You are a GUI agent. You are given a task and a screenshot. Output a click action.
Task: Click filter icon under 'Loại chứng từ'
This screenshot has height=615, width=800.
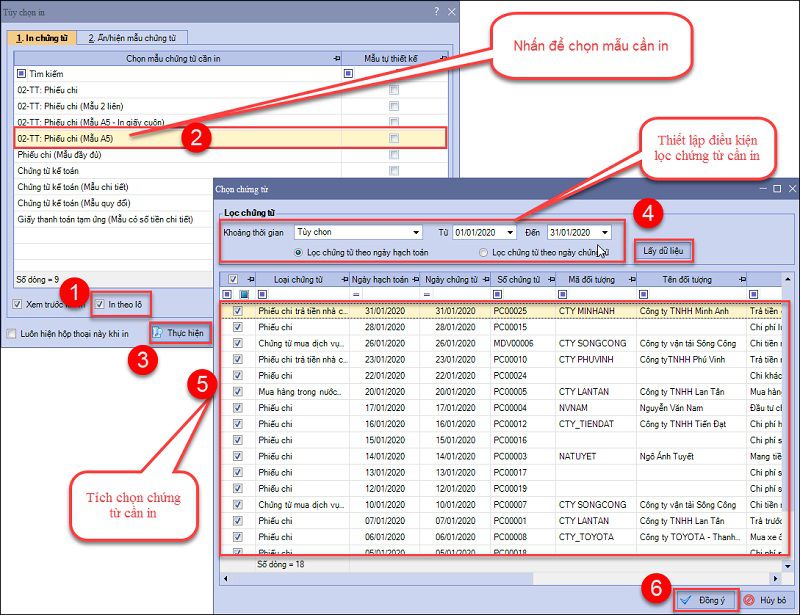(262, 294)
